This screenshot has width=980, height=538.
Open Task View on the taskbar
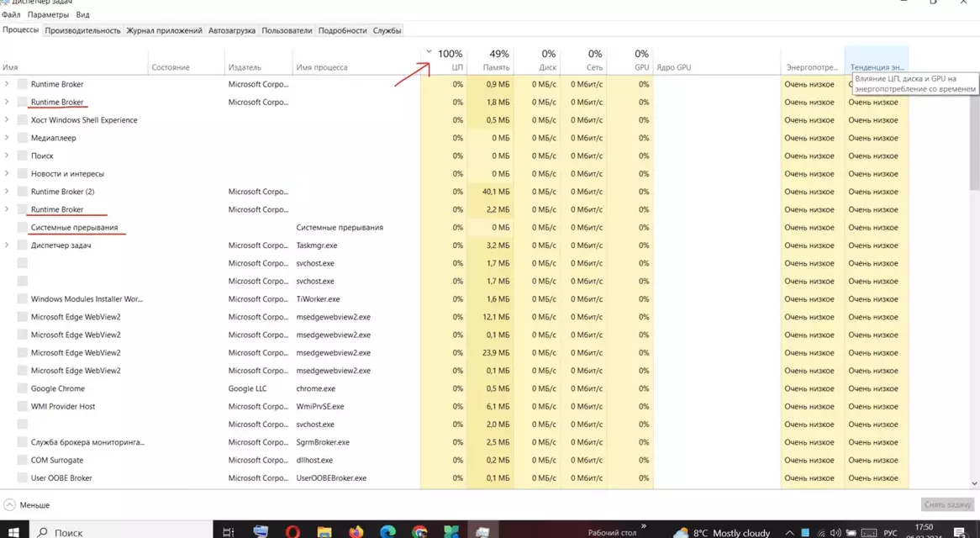point(229,532)
